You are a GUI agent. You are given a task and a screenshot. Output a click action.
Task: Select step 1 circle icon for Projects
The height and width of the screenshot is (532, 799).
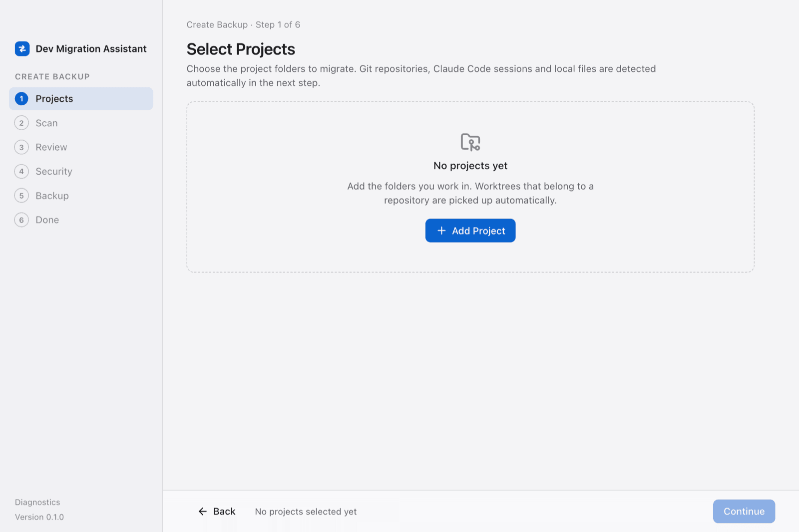[21, 99]
